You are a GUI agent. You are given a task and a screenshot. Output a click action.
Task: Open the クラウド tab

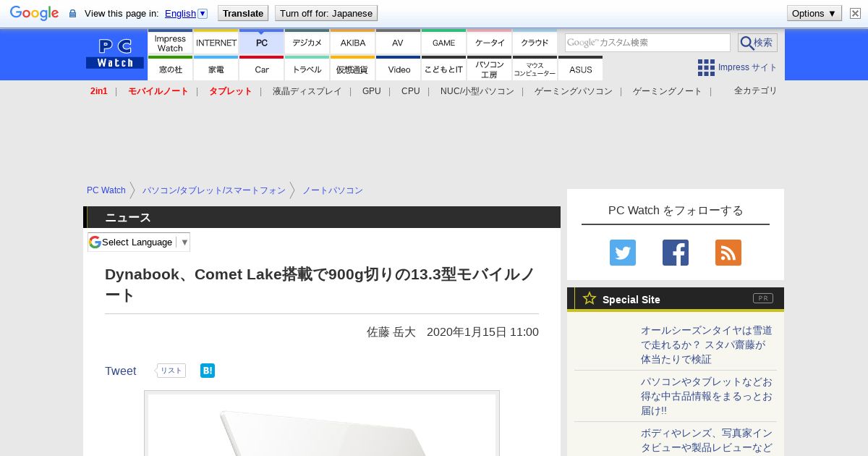coord(535,42)
